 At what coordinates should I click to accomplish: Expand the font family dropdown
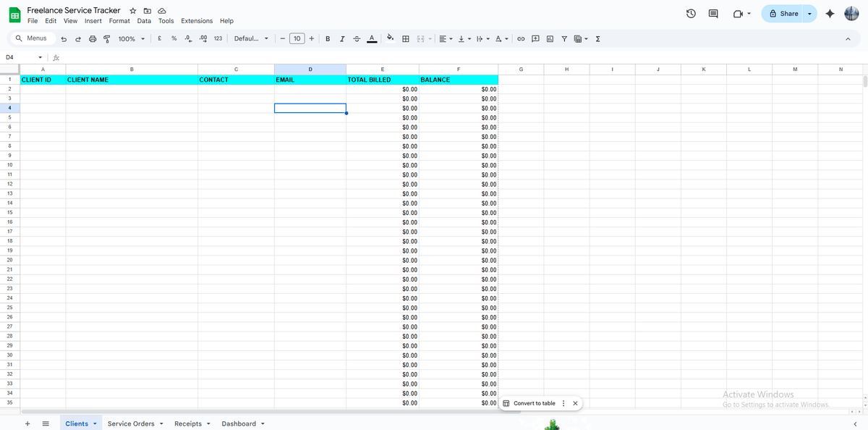coord(251,39)
